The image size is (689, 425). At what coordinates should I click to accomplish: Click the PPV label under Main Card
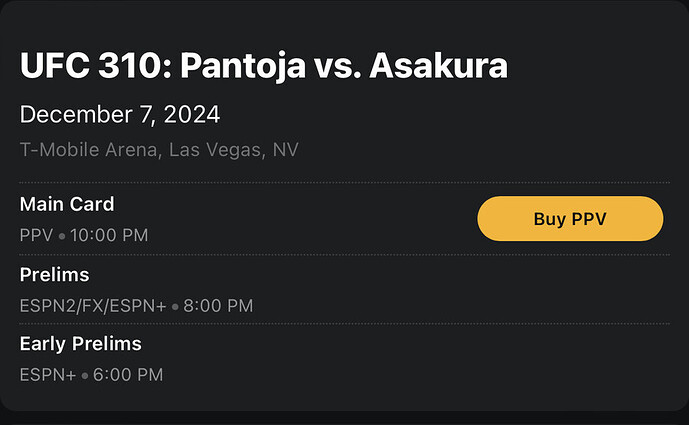pos(37,236)
